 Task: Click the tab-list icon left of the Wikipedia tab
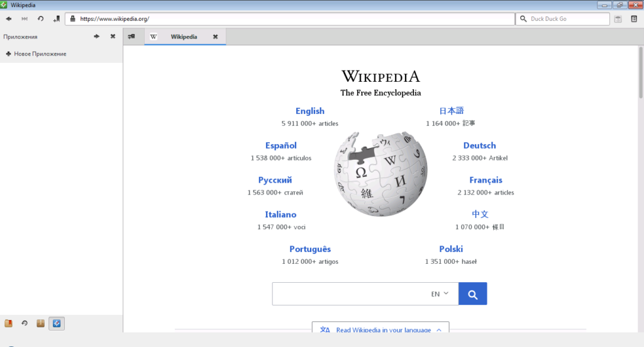click(x=131, y=36)
